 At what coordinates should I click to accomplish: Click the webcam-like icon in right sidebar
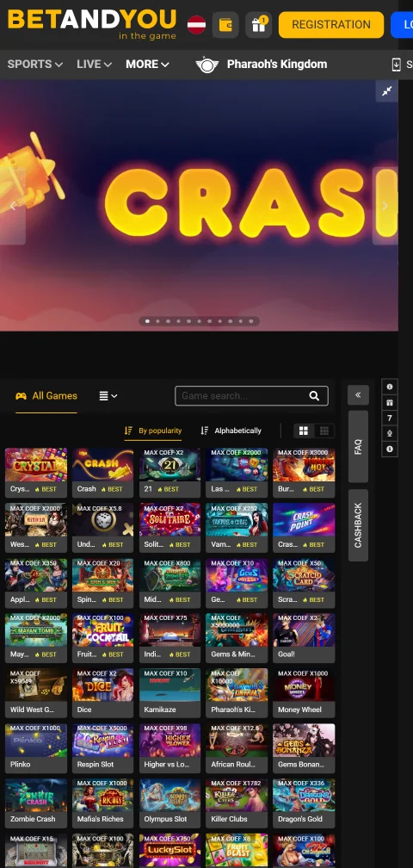point(390,433)
